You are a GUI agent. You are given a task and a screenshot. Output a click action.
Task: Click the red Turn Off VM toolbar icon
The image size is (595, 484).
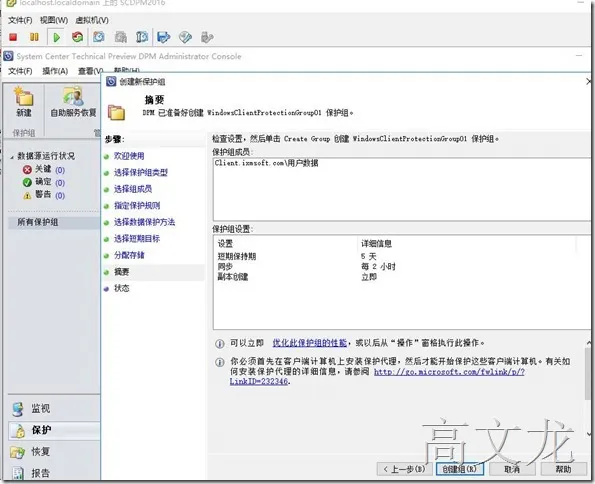13,37
